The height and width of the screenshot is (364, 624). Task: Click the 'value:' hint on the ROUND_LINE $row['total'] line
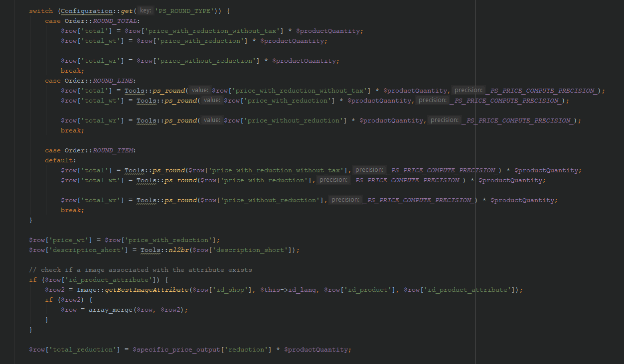(199, 91)
